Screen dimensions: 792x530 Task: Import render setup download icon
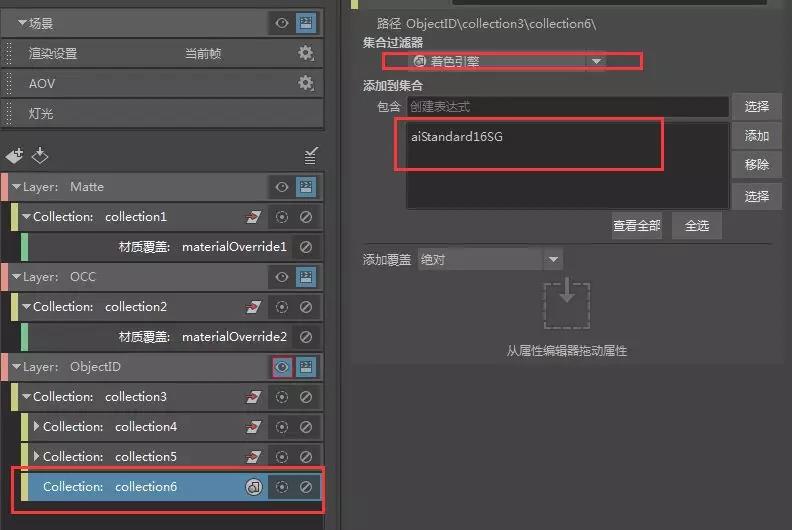coord(40,156)
